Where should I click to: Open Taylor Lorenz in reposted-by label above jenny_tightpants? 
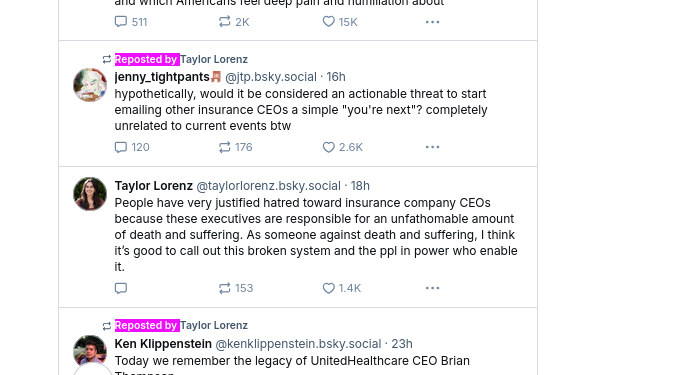click(214, 60)
